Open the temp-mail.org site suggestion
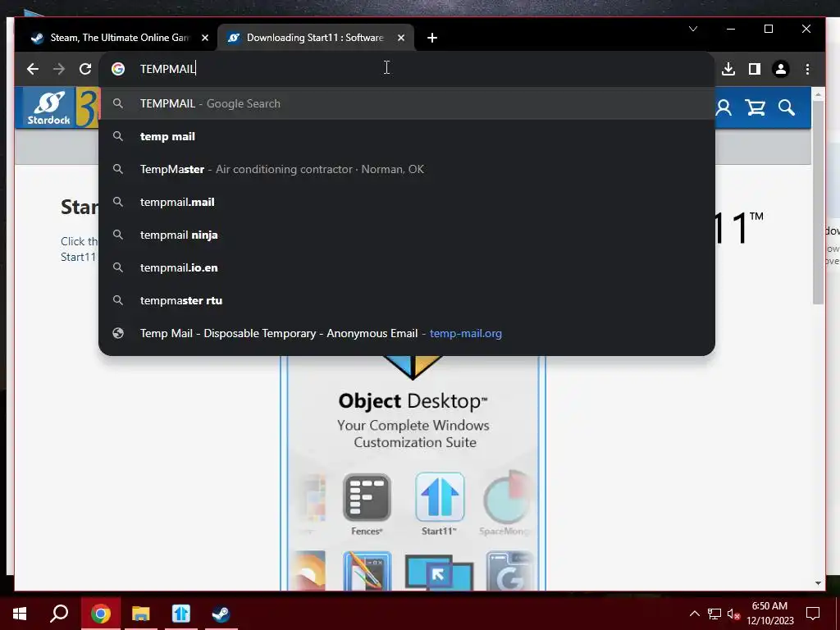 click(x=407, y=333)
